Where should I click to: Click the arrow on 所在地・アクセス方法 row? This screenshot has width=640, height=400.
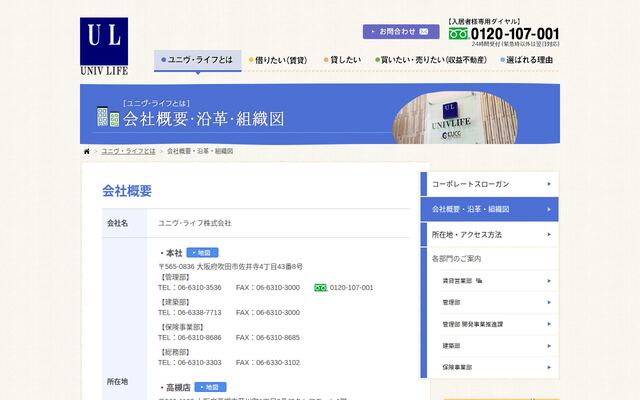click(549, 235)
